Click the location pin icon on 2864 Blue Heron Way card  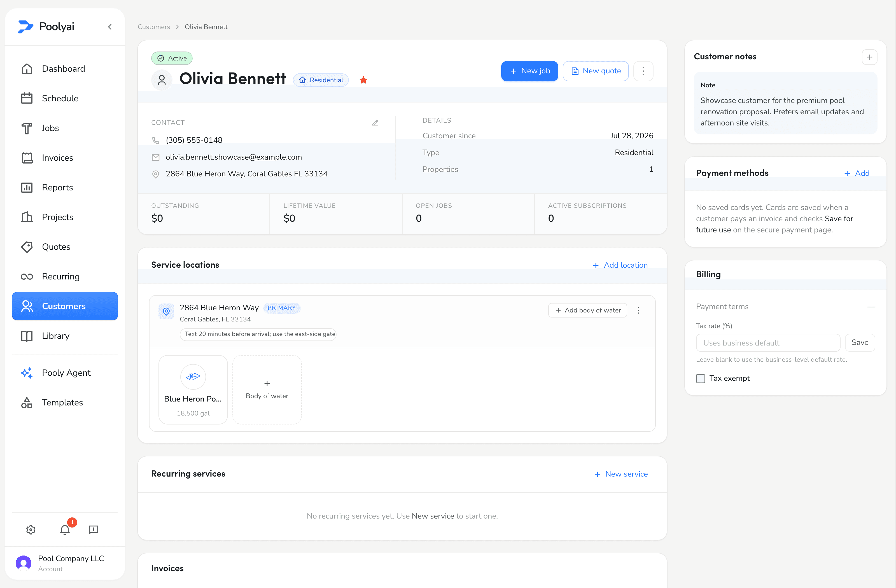(x=166, y=311)
